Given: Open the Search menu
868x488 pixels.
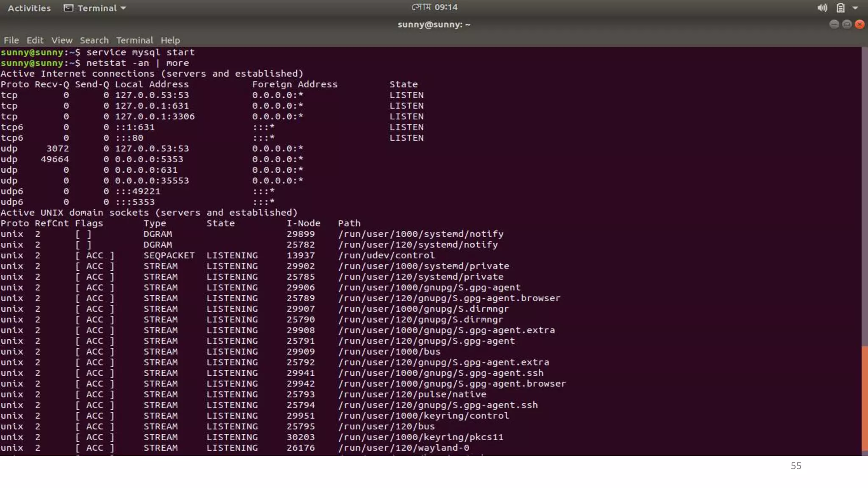Looking at the screenshot, I should click(94, 40).
